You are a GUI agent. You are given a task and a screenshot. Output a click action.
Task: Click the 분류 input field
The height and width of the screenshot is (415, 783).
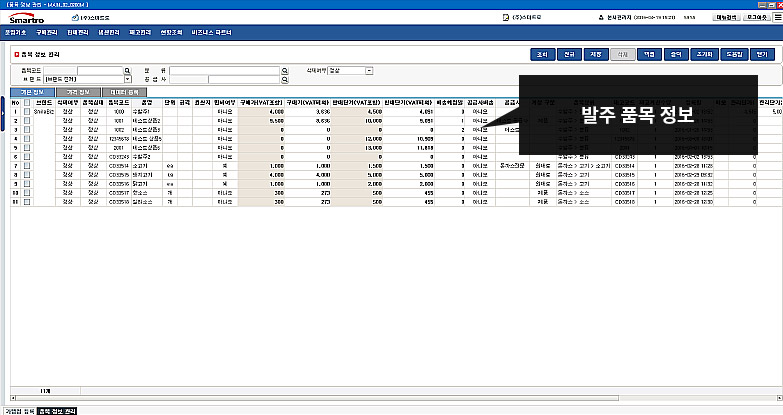pyautogui.click(x=224, y=71)
